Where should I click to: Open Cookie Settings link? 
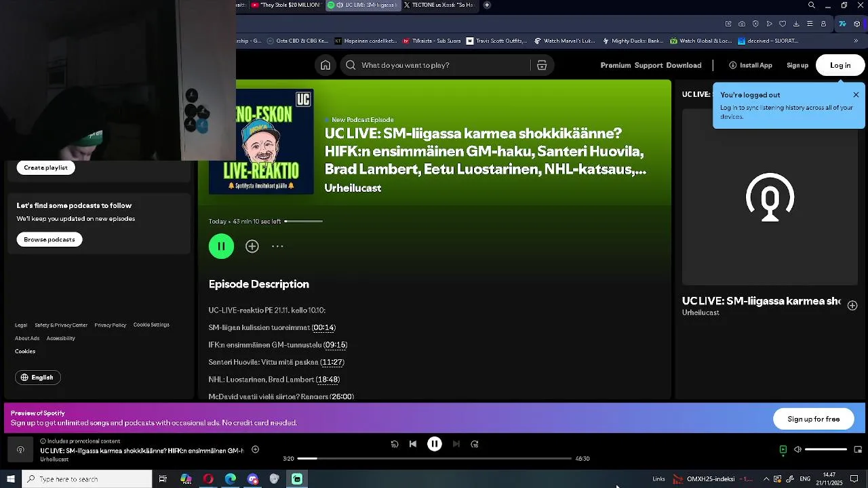pyautogui.click(x=151, y=325)
